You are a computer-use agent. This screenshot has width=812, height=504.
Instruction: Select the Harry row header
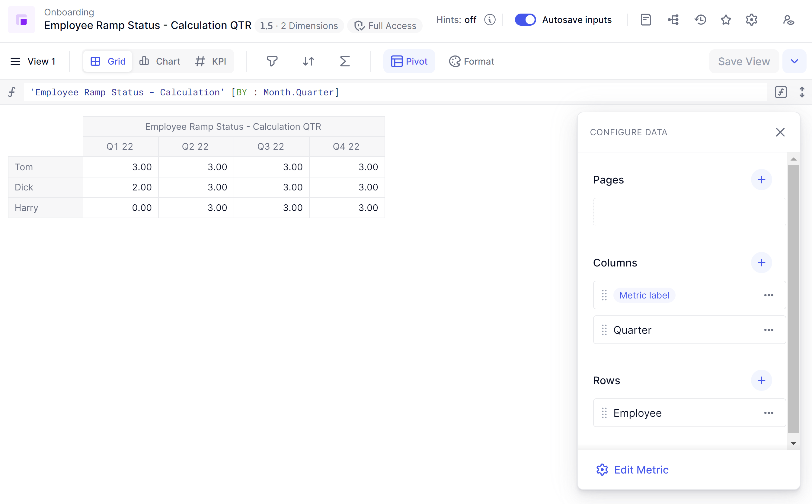click(x=45, y=208)
